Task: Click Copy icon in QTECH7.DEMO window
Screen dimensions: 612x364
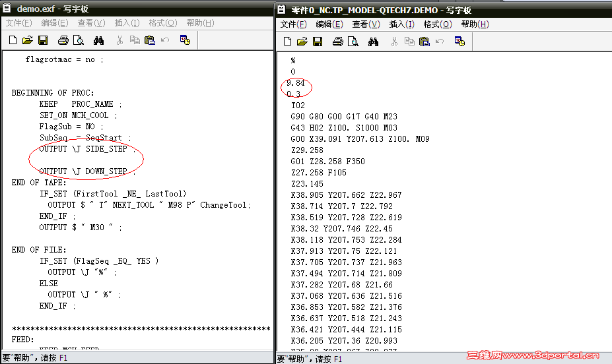Action: tap(409, 42)
